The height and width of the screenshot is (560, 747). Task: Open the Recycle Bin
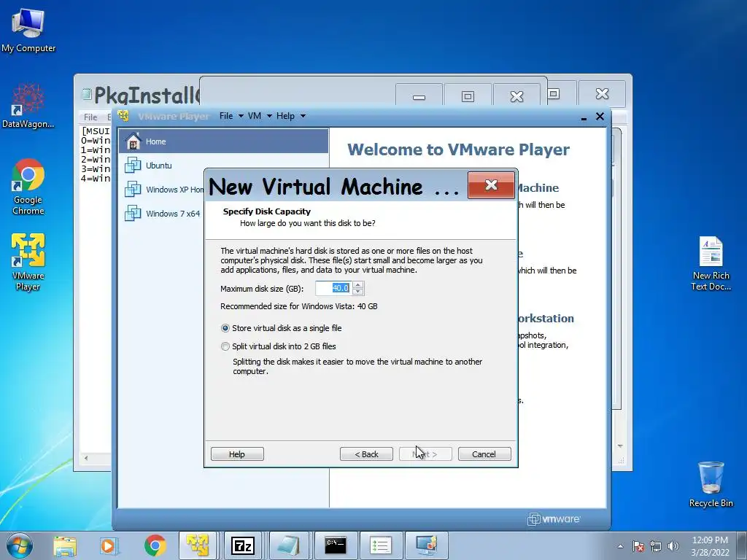click(711, 484)
